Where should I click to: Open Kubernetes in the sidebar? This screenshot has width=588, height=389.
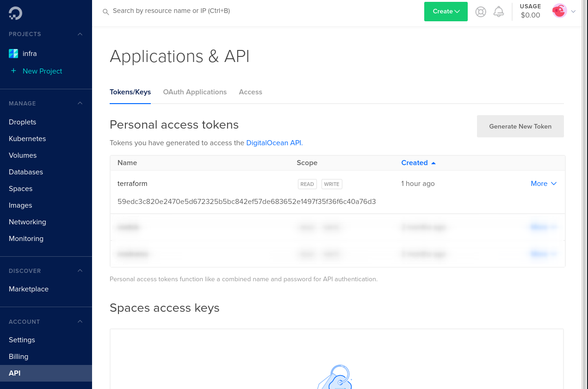(x=27, y=139)
